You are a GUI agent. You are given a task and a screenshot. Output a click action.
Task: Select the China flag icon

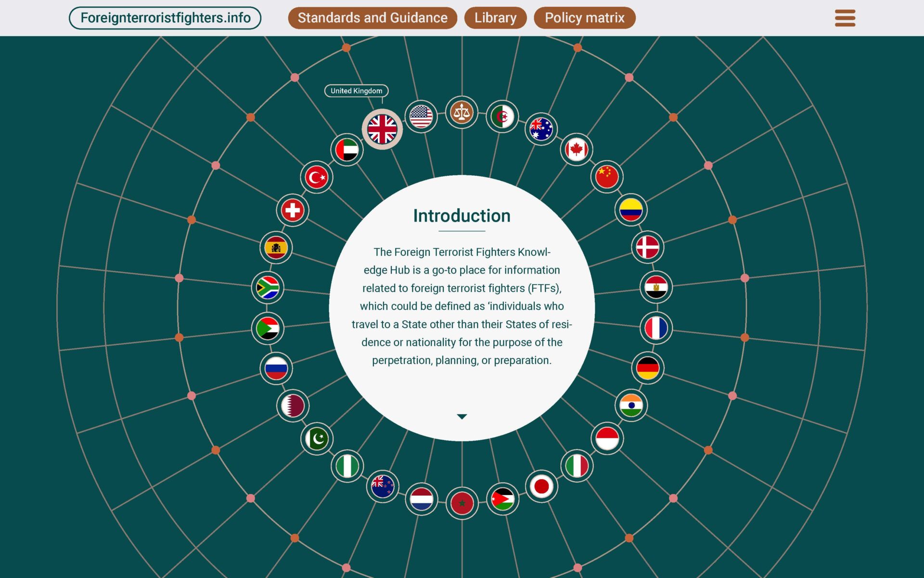click(x=607, y=177)
